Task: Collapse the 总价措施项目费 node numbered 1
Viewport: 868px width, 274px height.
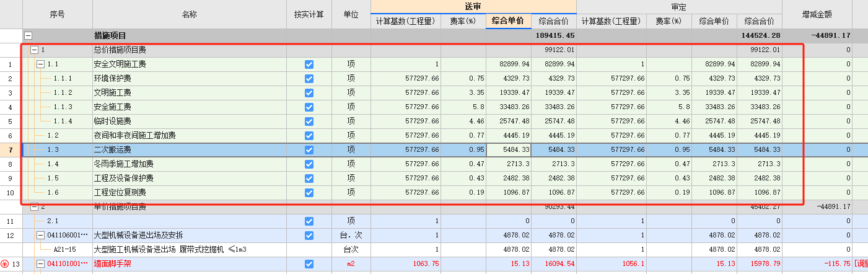Action: tap(34, 50)
